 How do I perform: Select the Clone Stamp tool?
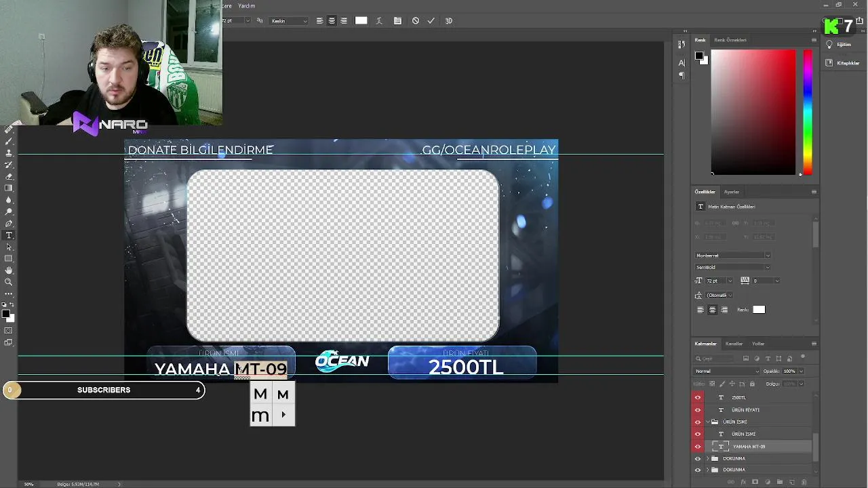pos(9,153)
